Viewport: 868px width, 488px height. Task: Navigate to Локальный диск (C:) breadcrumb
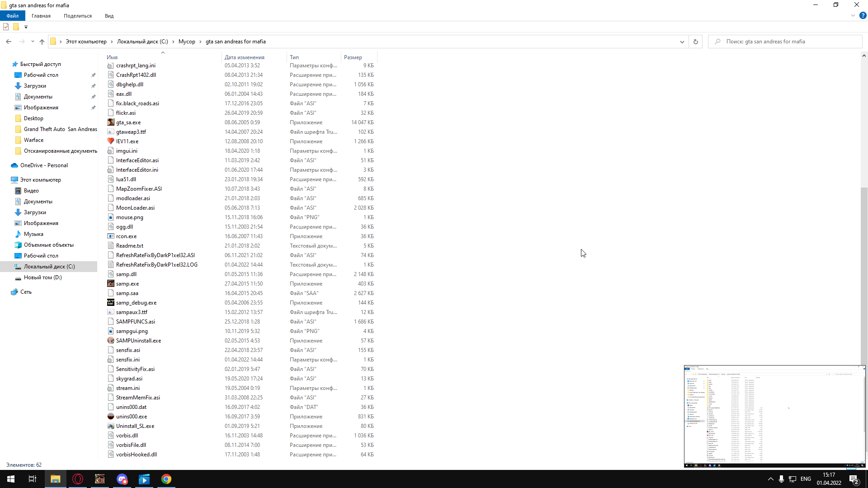point(142,42)
